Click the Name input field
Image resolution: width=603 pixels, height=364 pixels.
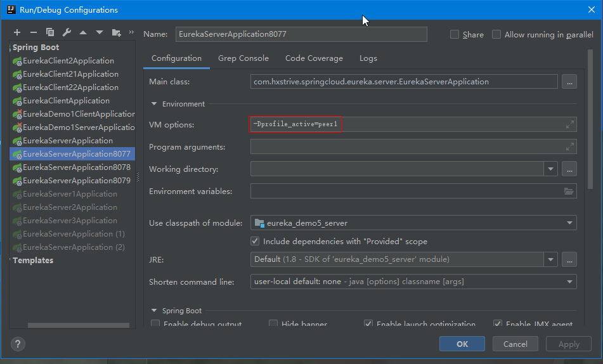click(302, 34)
